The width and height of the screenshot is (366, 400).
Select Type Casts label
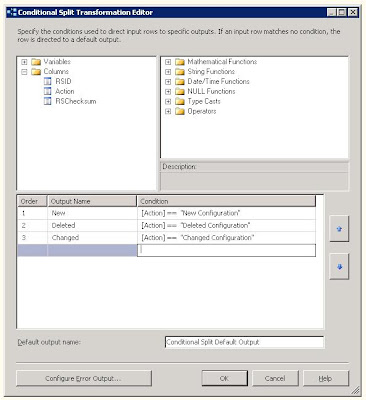click(204, 101)
